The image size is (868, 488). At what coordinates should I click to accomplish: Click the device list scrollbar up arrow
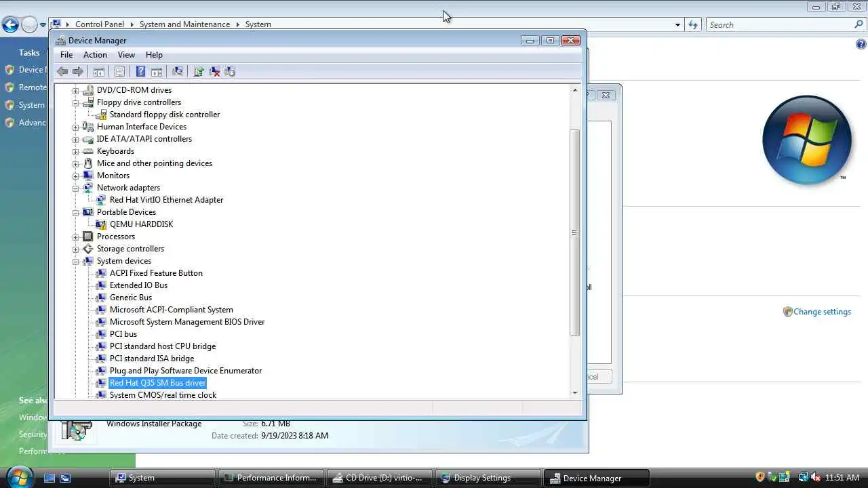pyautogui.click(x=575, y=90)
